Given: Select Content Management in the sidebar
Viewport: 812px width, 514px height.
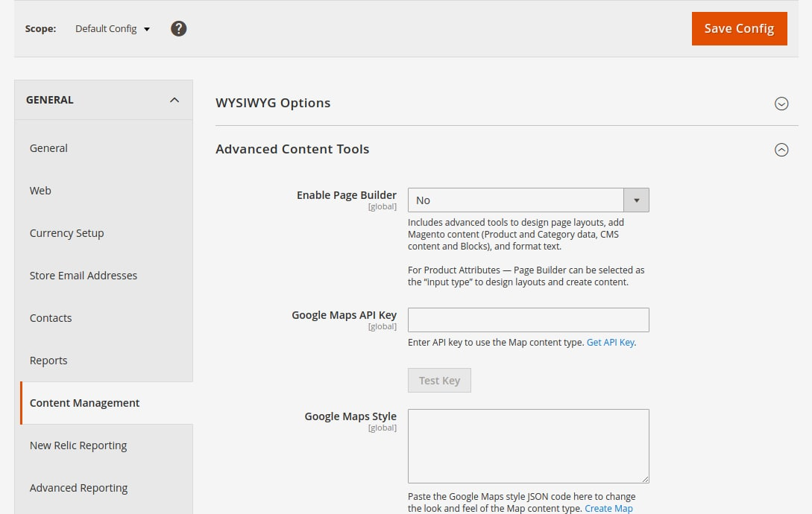Looking at the screenshot, I should click(x=106, y=403).
